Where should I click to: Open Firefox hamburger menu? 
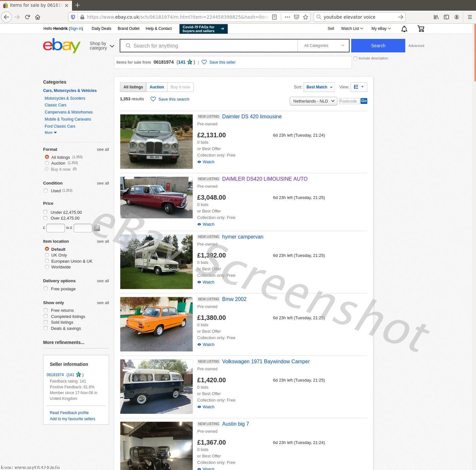click(x=470, y=17)
